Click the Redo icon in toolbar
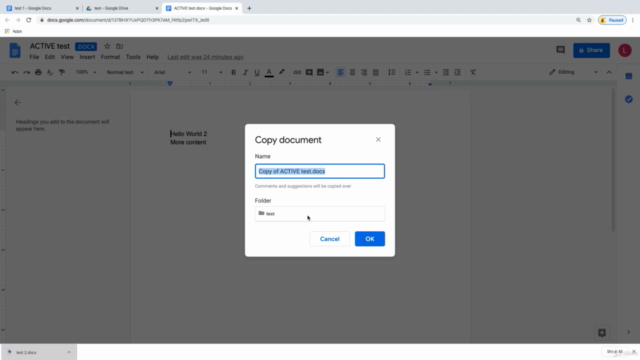Image resolution: width=640 pixels, height=360 pixels. pos(27,72)
